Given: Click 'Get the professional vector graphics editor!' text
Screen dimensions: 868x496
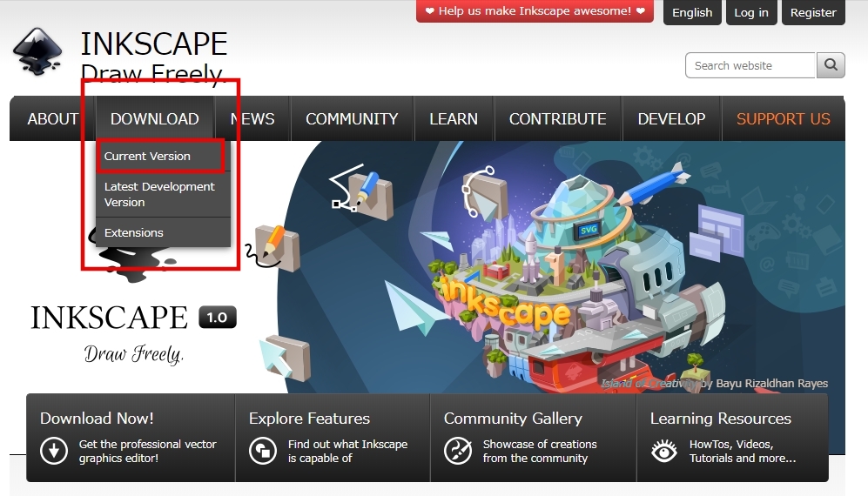Looking at the screenshot, I should (x=147, y=451).
